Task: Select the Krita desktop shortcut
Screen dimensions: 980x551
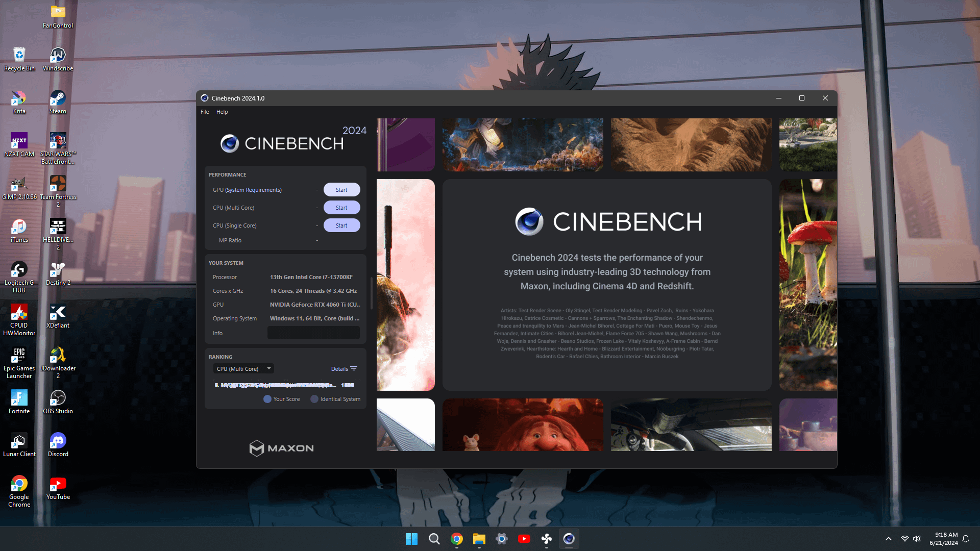Action: coord(19,102)
